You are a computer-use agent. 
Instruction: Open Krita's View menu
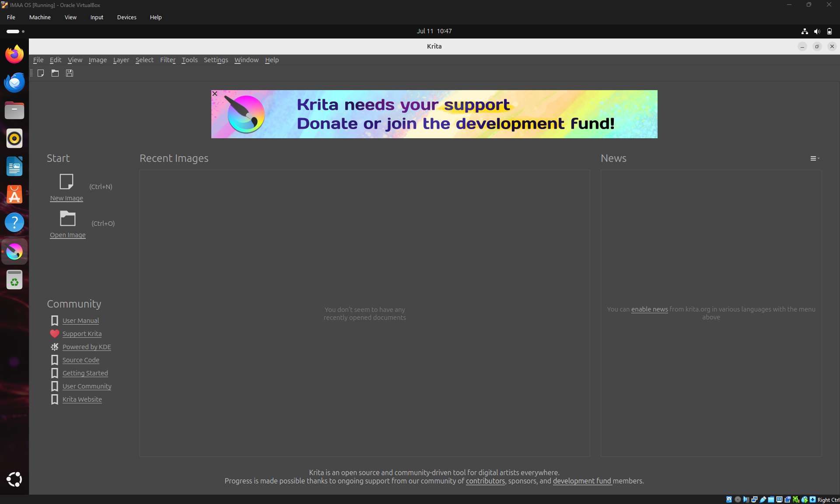(x=75, y=60)
